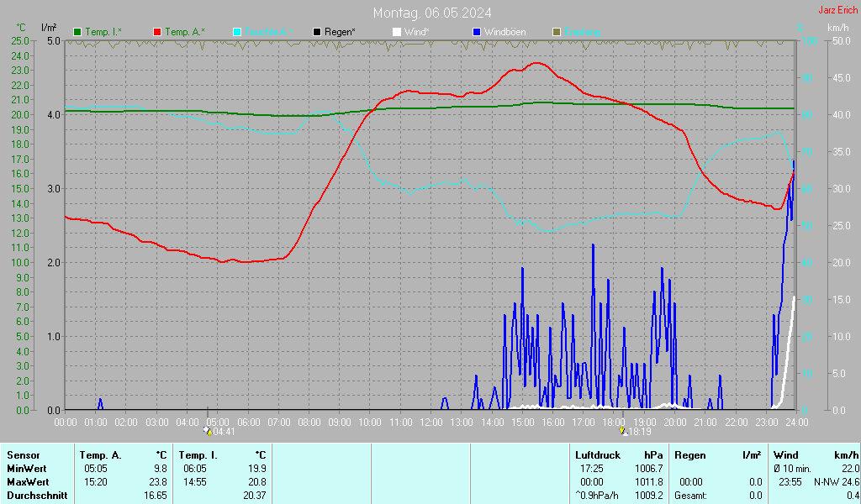Click the 'Empfang' legend label
The width and height of the screenshot is (861, 504).
(582, 32)
